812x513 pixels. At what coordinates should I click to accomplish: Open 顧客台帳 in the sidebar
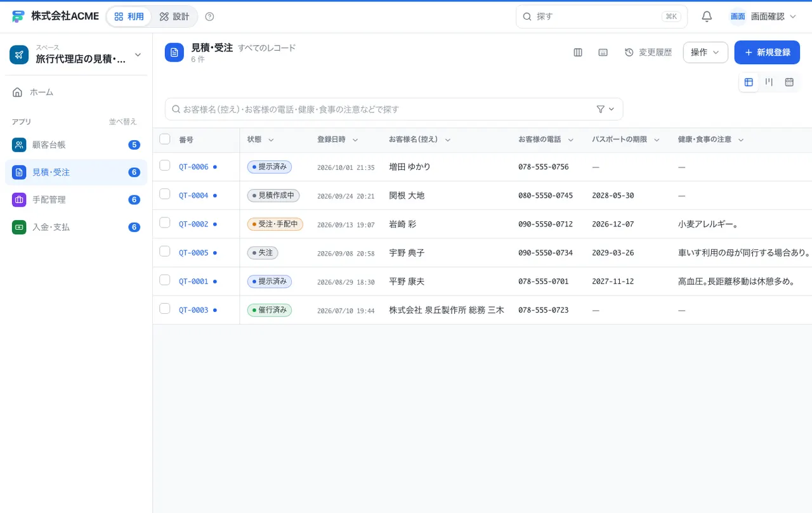(x=76, y=145)
